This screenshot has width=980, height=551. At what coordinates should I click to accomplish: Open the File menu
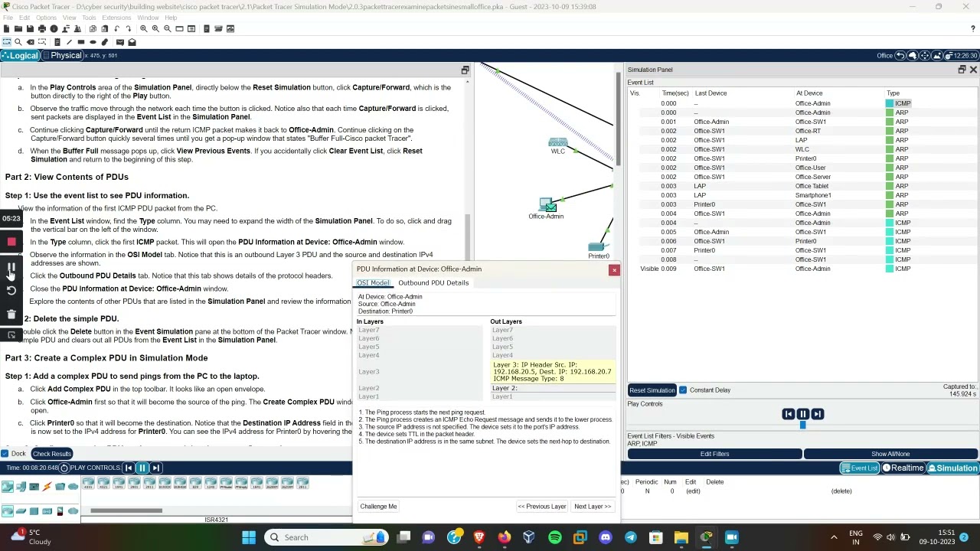[x=8, y=18]
